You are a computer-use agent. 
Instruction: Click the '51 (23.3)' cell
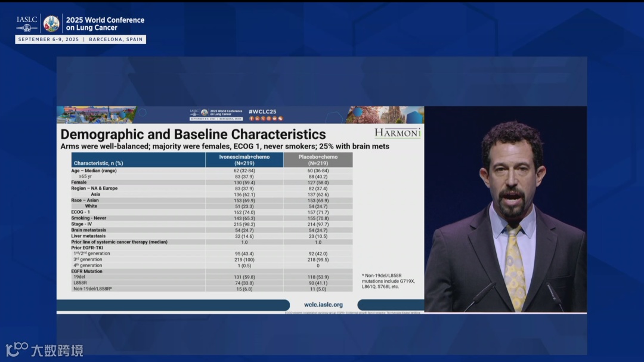(244, 206)
